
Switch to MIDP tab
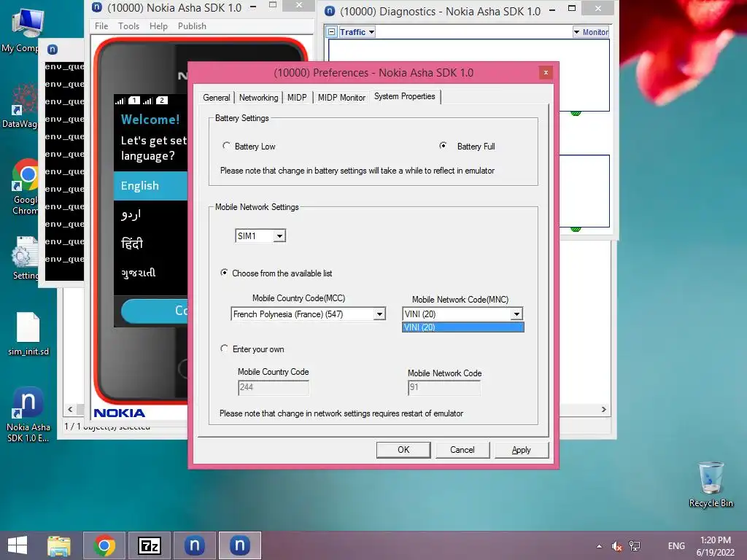(297, 97)
